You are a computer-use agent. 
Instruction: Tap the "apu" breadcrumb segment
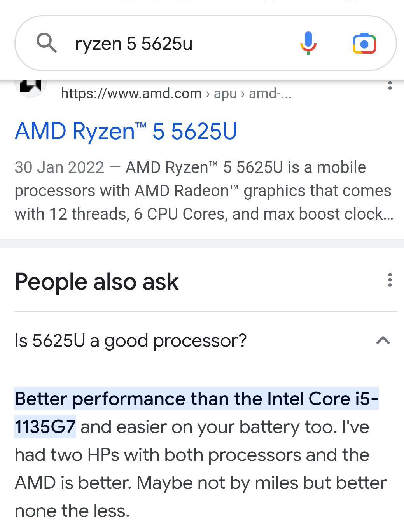point(225,94)
